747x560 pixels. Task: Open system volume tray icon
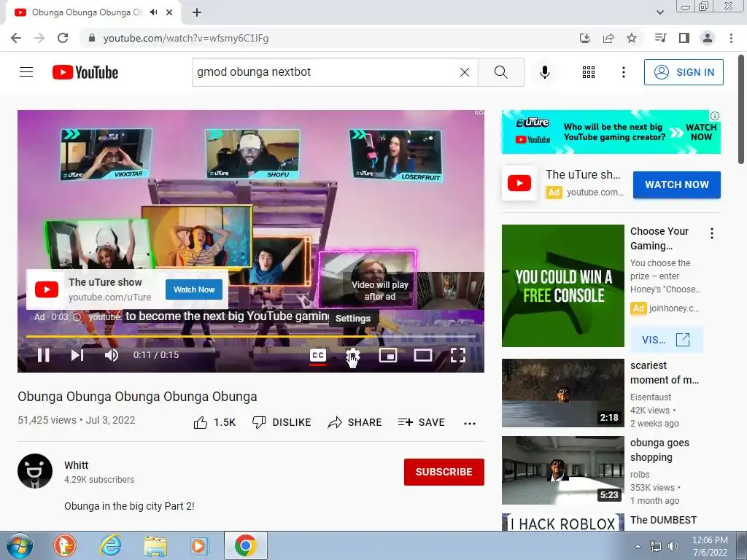[x=673, y=546]
